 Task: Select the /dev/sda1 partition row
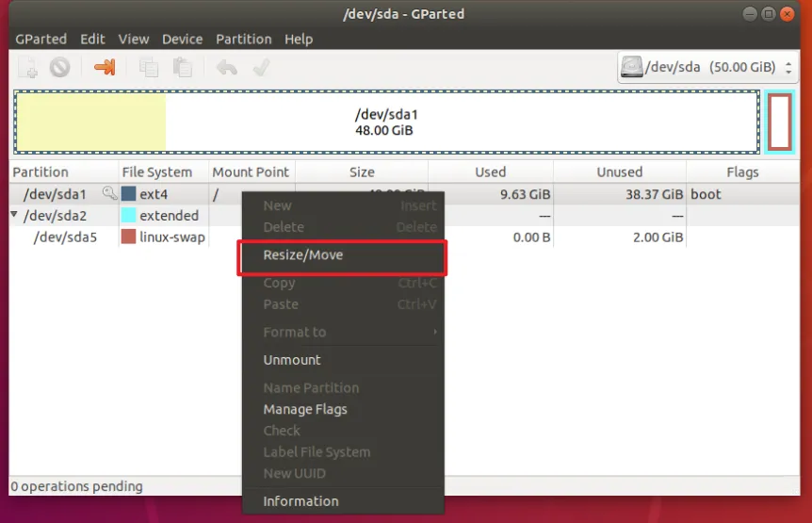pyautogui.click(x=404, y=194)
